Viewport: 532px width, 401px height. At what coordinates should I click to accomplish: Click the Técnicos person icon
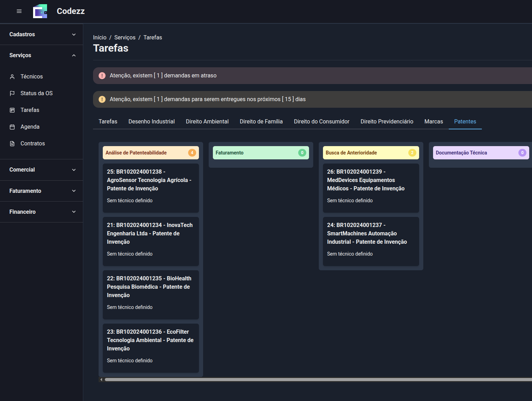click(12, 77)
